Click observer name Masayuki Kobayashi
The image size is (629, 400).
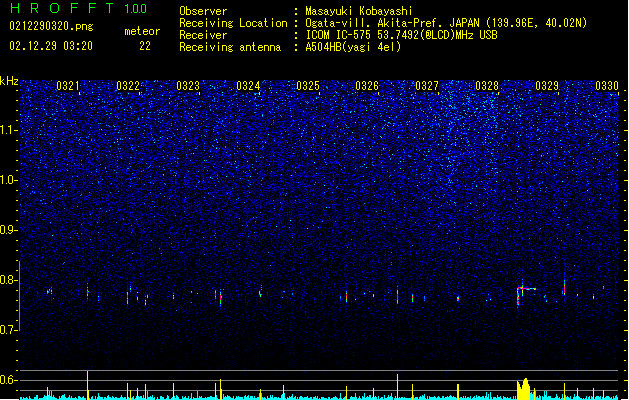359,11
